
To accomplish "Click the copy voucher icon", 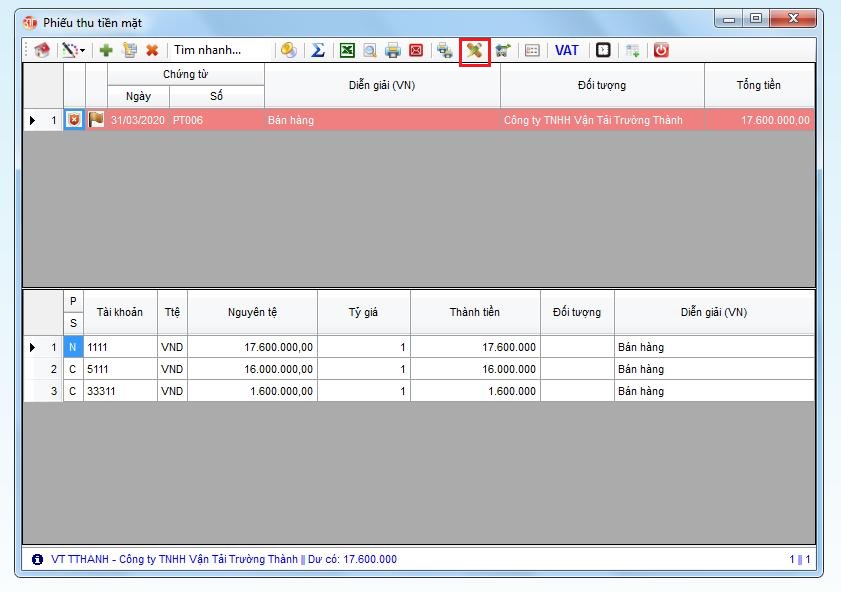I will pos(129,50).
